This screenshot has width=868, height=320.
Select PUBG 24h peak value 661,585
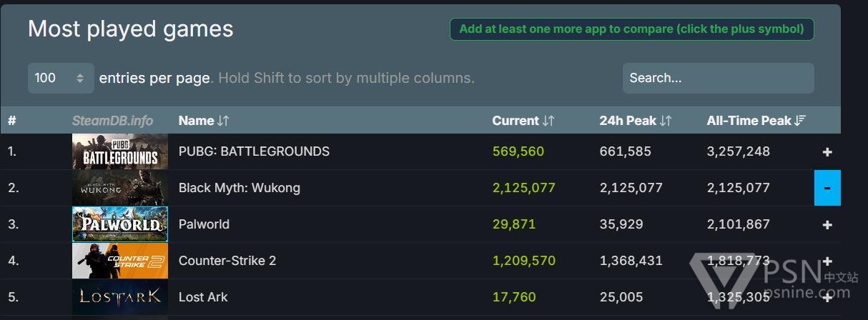click(626, 151)
